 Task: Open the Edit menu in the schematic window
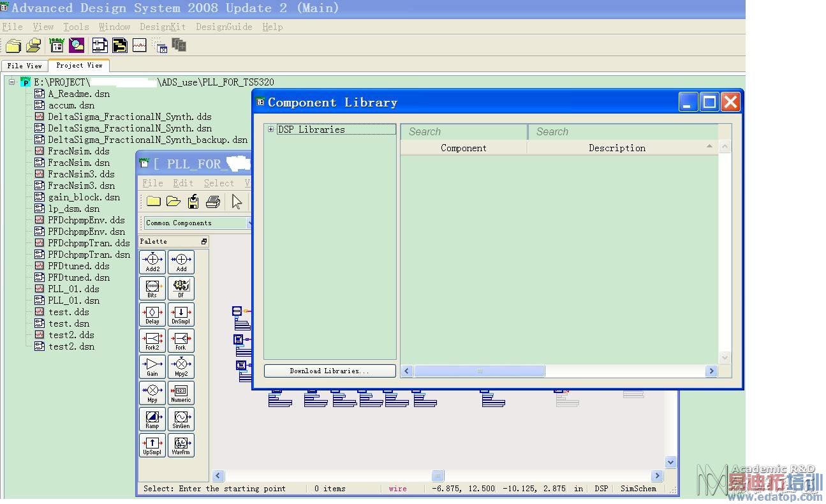tap(183, 183)
